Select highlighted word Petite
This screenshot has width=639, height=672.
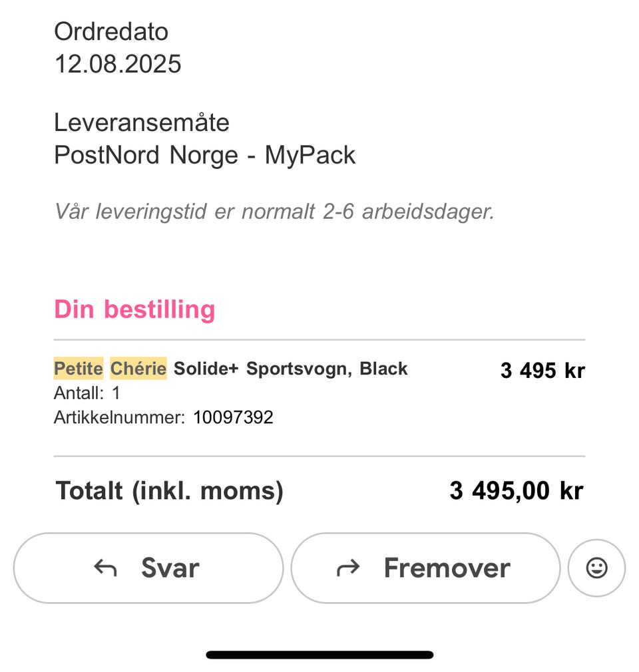(79, 368)
